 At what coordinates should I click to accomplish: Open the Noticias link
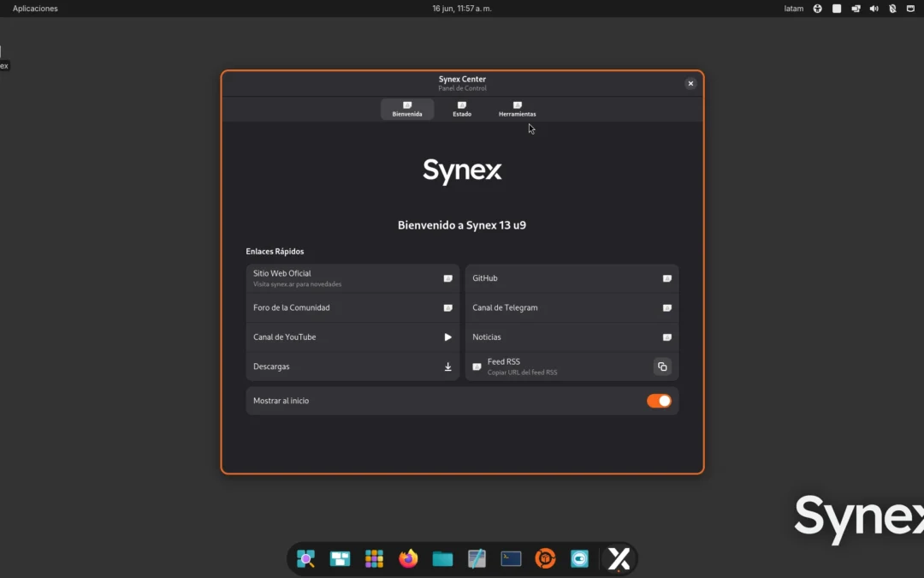(x=572, y=337)
